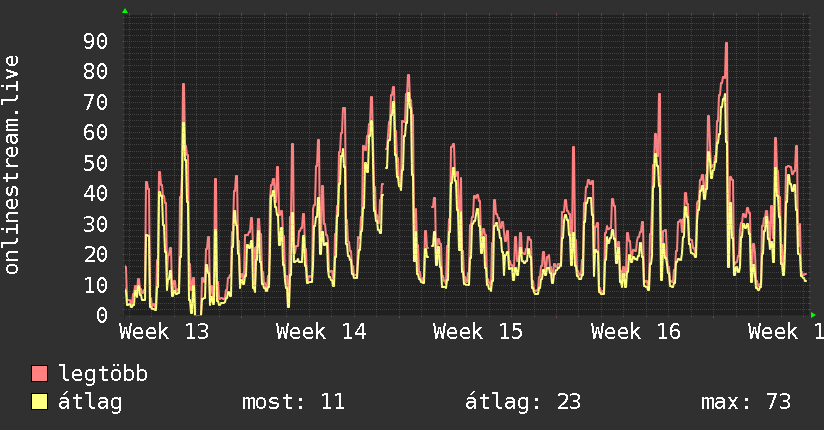Screen dimensions: 824x430
Task: Click the yellow átlag legend swatch
Action: [39, 402]
